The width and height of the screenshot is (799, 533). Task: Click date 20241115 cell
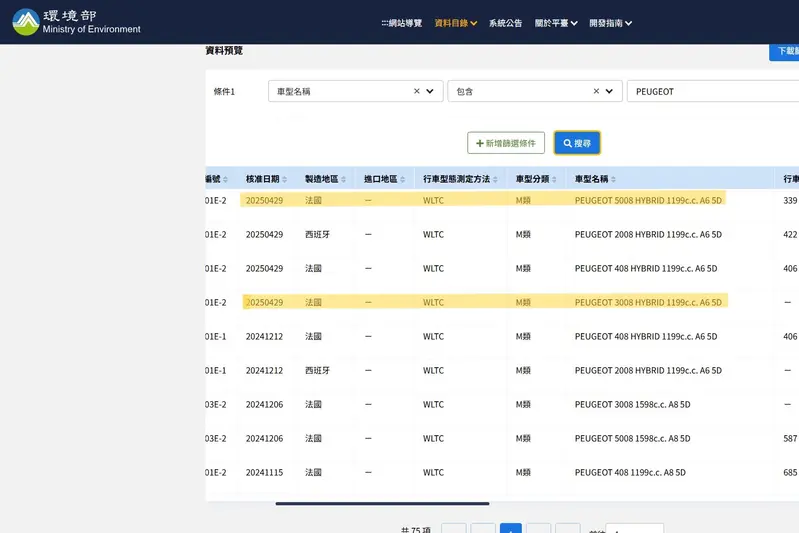264,472
